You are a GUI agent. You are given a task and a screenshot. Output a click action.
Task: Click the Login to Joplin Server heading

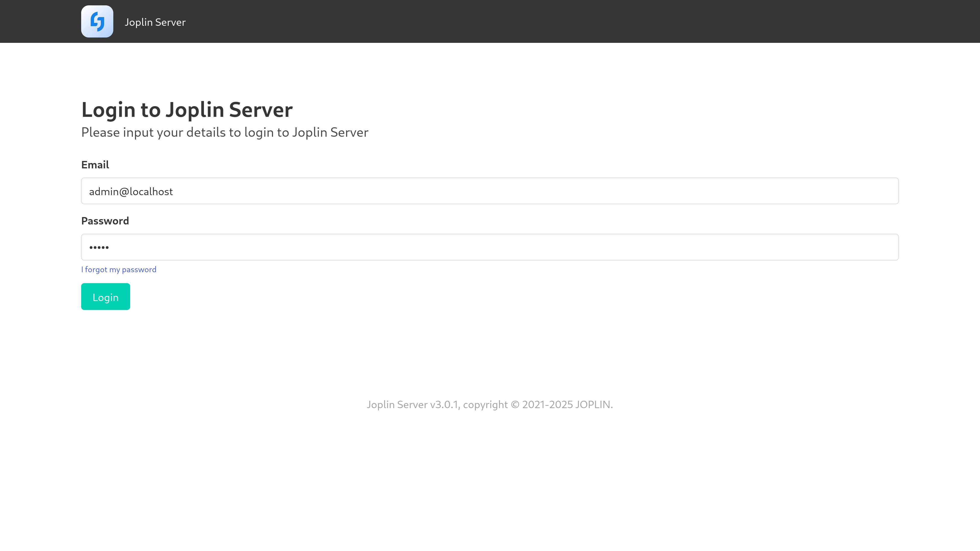point(187,110)
